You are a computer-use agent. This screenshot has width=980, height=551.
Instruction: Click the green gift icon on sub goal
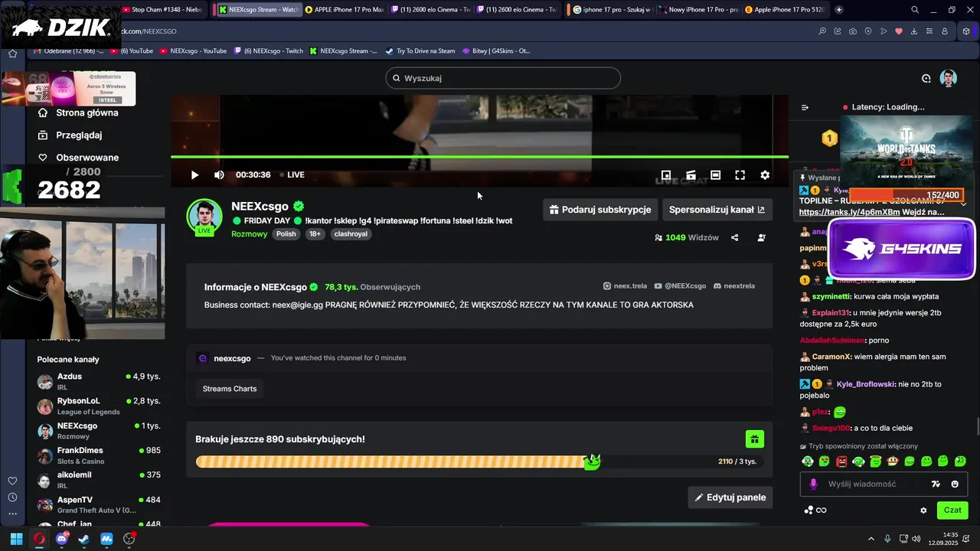tap(754, 439)
